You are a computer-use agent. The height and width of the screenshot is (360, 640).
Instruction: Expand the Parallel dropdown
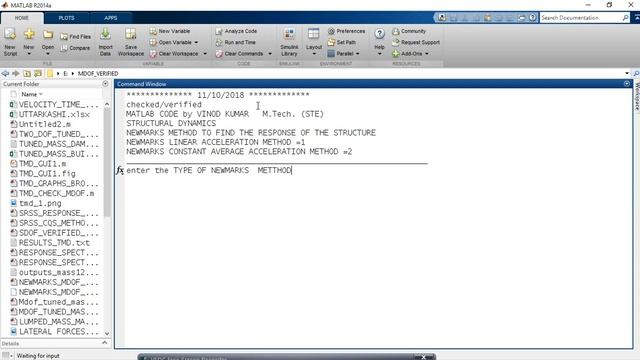(x=358, y=54)
